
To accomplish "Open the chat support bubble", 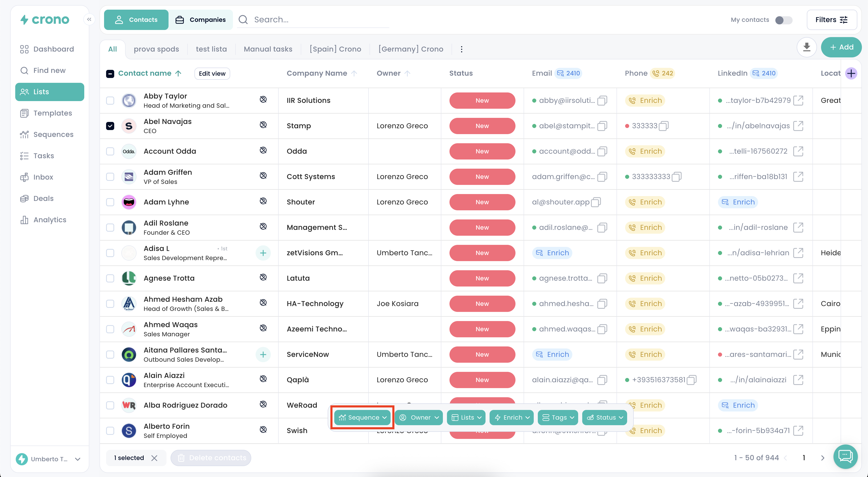I will 845,456.
